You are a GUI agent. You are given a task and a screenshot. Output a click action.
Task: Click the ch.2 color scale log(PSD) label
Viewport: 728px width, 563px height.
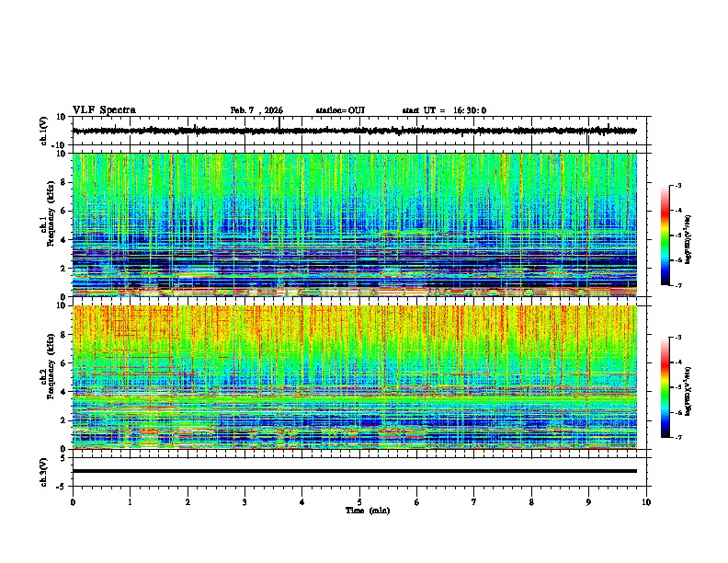[688, 391]
